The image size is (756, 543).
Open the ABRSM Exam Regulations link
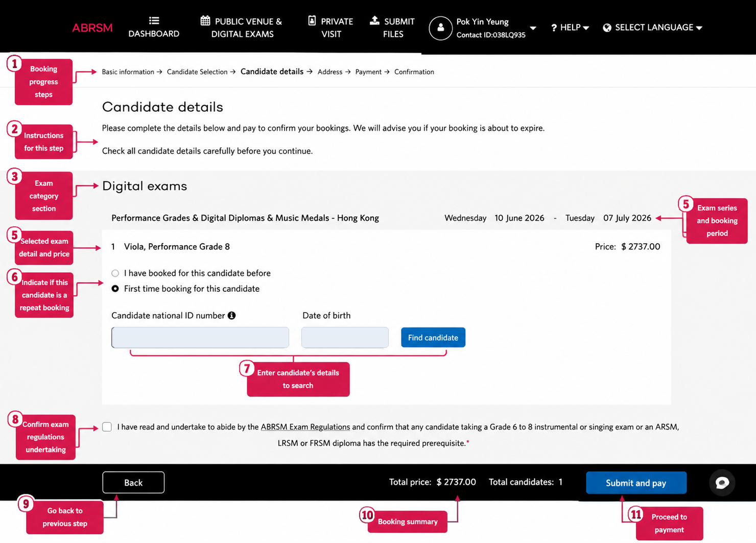pyautogui.click(x=305, y=427)
